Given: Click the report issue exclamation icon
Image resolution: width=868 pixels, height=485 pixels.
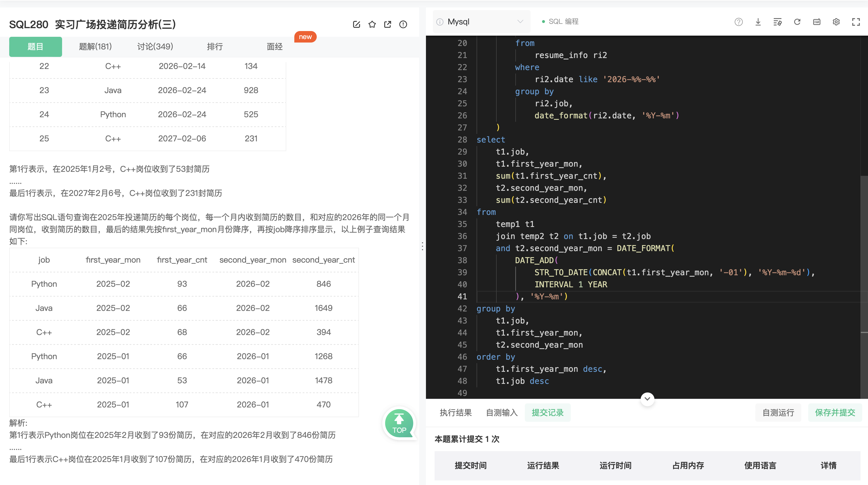Looking at the screenshot, I should [x=403, y=24].
